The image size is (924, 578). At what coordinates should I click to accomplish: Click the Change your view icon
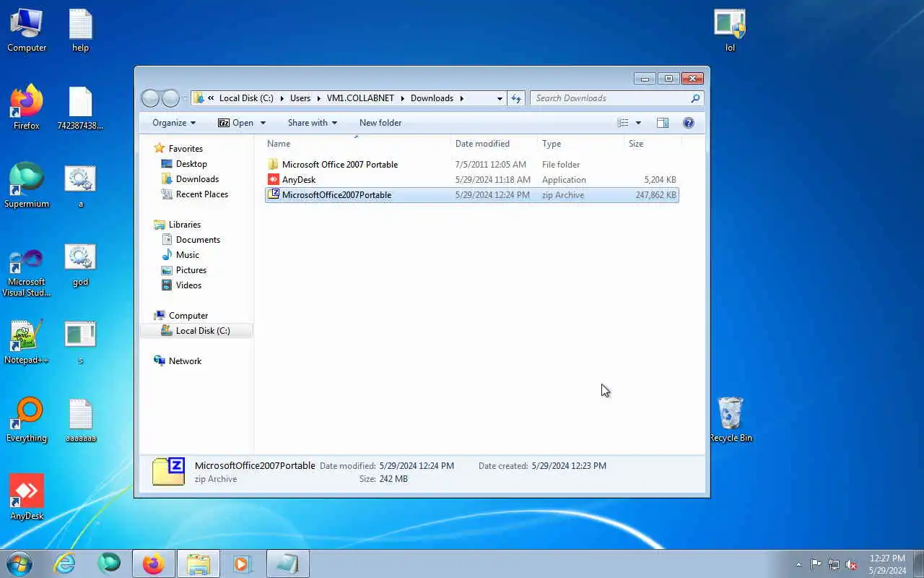point(623,123)
